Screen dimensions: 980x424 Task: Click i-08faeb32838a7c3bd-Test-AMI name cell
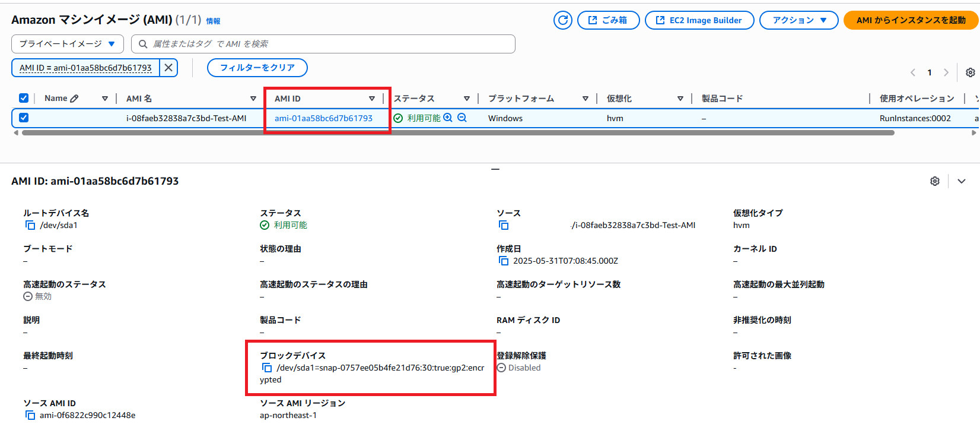[186, 118]
